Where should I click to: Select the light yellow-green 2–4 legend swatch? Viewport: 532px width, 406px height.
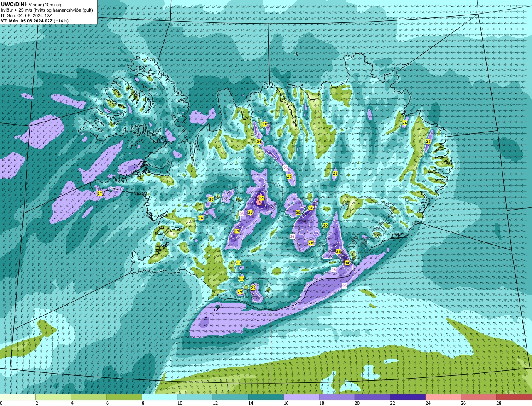pyautogui.click(x=54, y=397)
